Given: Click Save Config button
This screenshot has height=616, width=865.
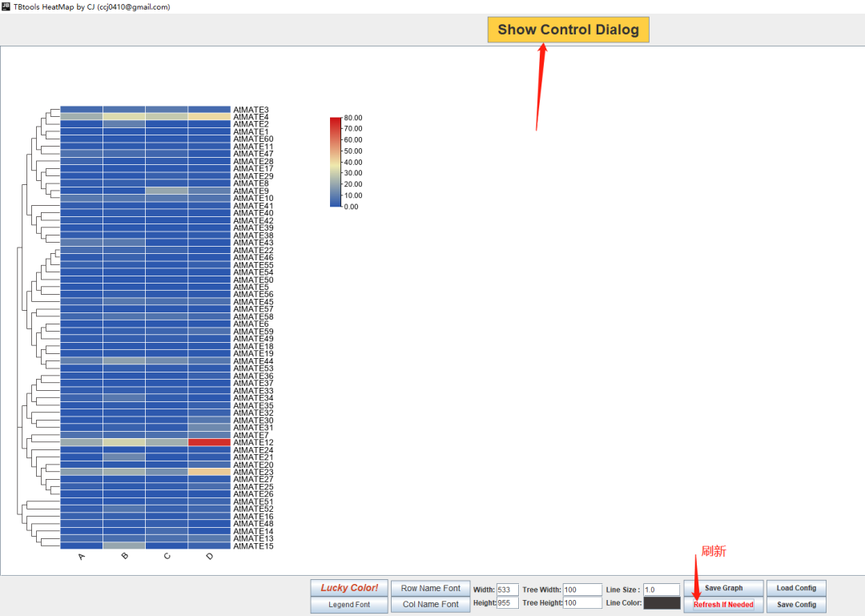Looking at the screenshot, I should pyautogui.click(x=796, y=605).
